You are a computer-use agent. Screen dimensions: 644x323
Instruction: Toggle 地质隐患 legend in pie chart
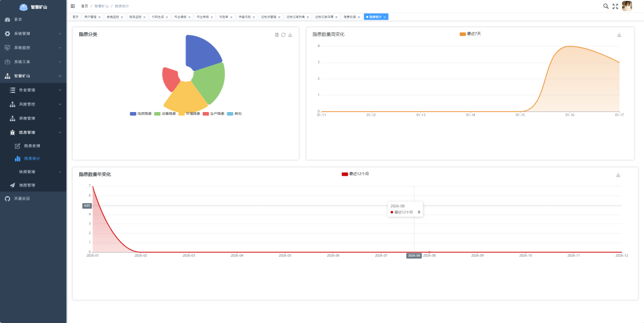[141, 114]
